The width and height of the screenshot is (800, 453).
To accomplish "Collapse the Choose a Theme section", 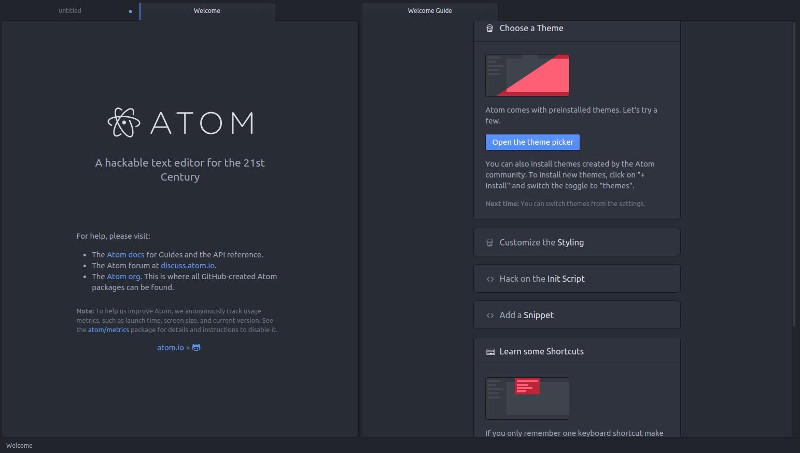I will coord(577,29).
